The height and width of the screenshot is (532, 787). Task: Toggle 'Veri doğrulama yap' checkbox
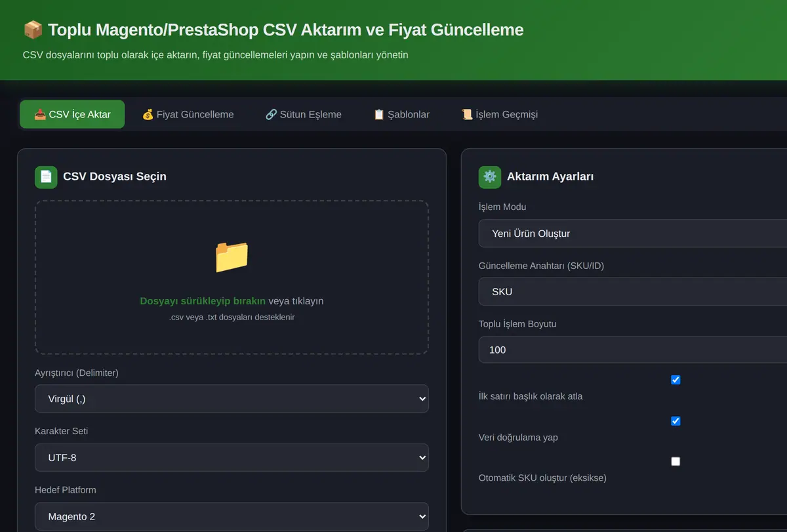click(676, 421)
